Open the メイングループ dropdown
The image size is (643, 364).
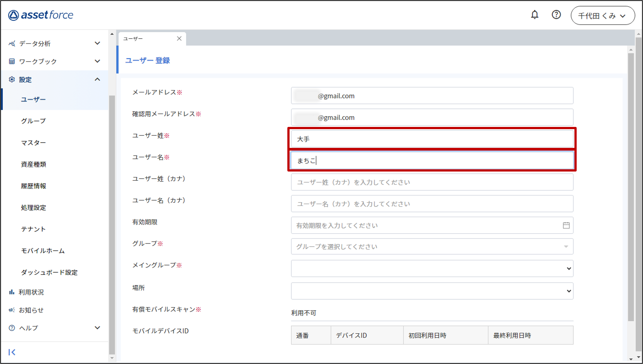432,268
